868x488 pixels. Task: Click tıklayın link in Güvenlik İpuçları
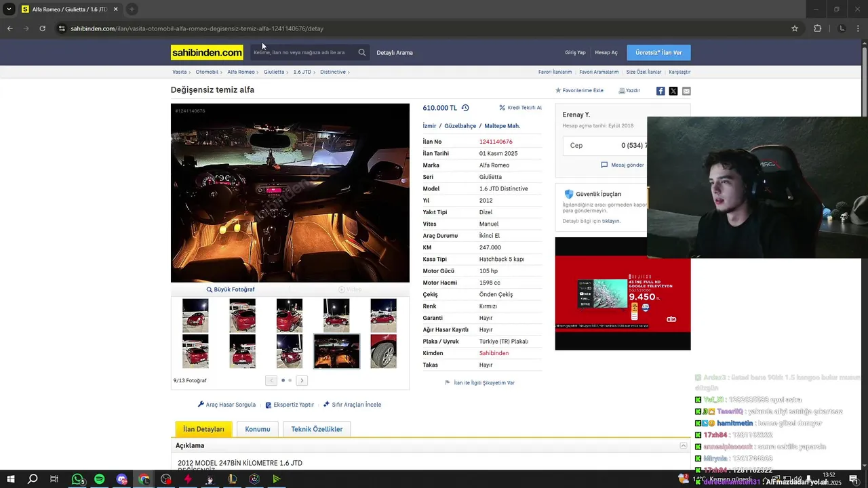[610, 221]
